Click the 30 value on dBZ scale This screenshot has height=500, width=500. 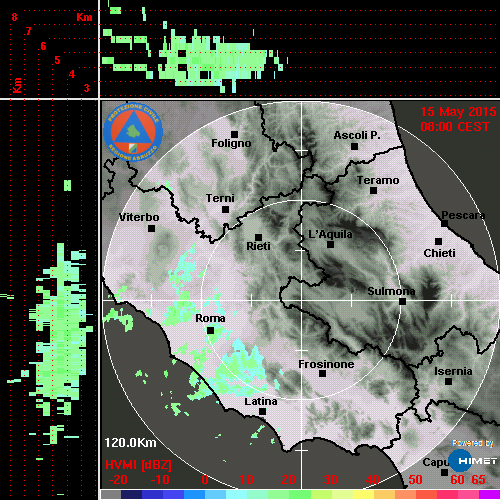pos(330,480)
